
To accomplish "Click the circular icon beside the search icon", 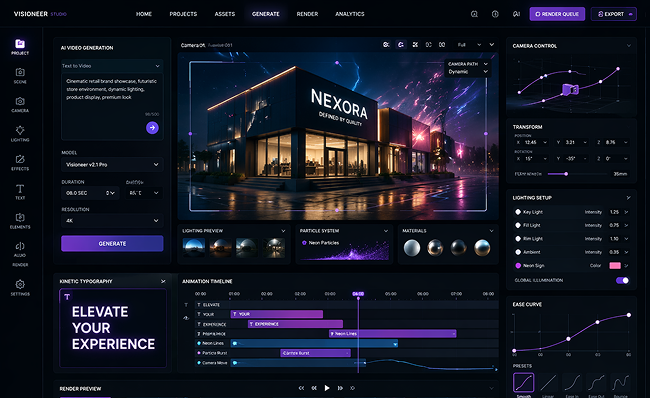I will click(x=495, y=14).
